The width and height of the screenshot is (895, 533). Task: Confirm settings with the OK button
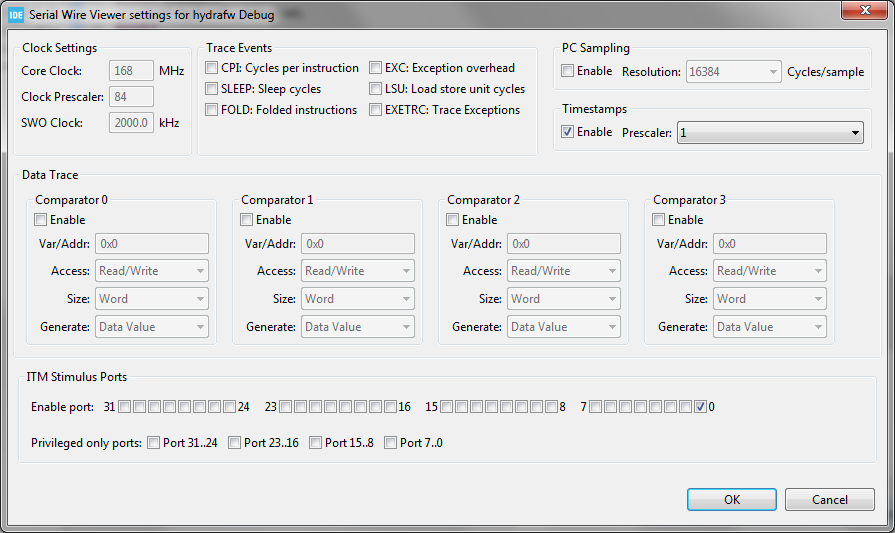(x=732, y=500)
